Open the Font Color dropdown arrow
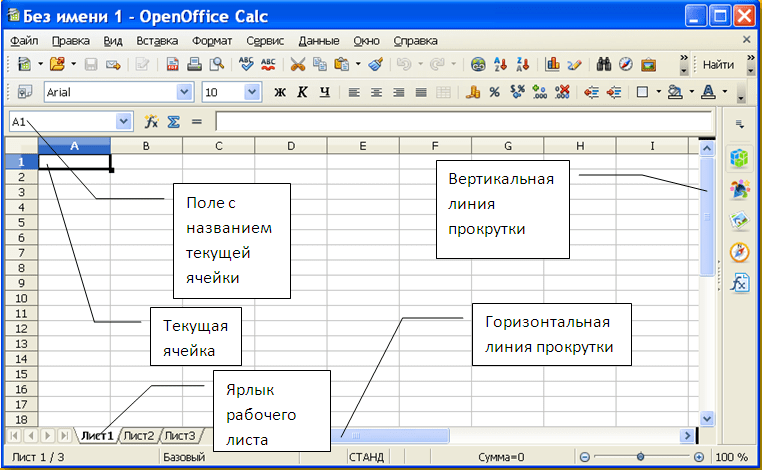Viewport: 762px width, 470px height. pos(725,92)
